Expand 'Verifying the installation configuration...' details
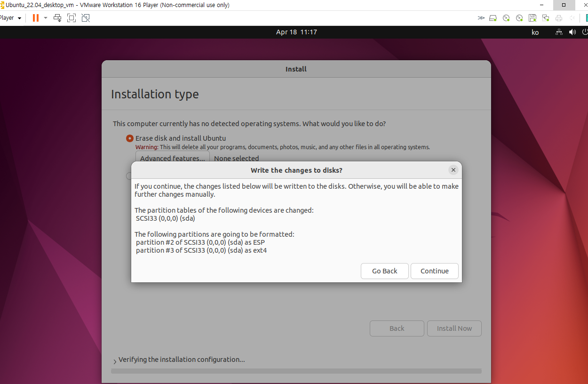 click(x=115, y=361)
